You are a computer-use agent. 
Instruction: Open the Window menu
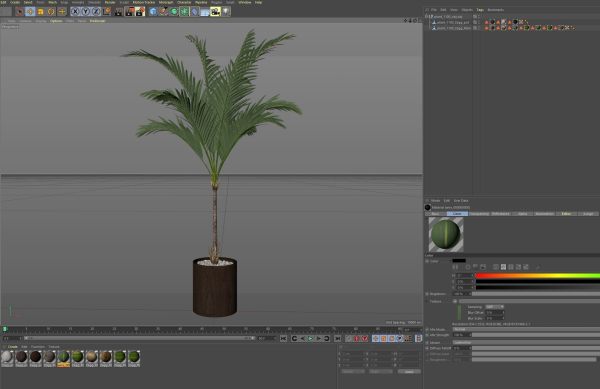coord(245,2)
